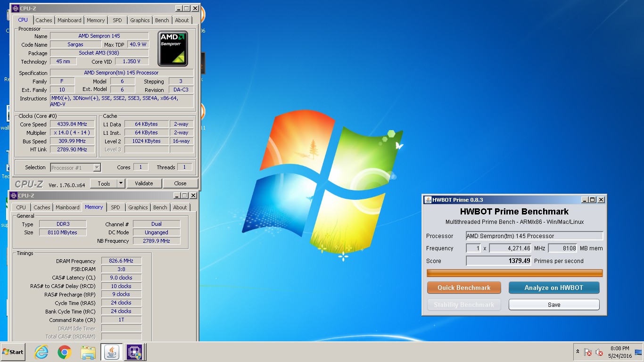Click the NB Frequency value 2789.9 MHz

(x=157, y=241)
